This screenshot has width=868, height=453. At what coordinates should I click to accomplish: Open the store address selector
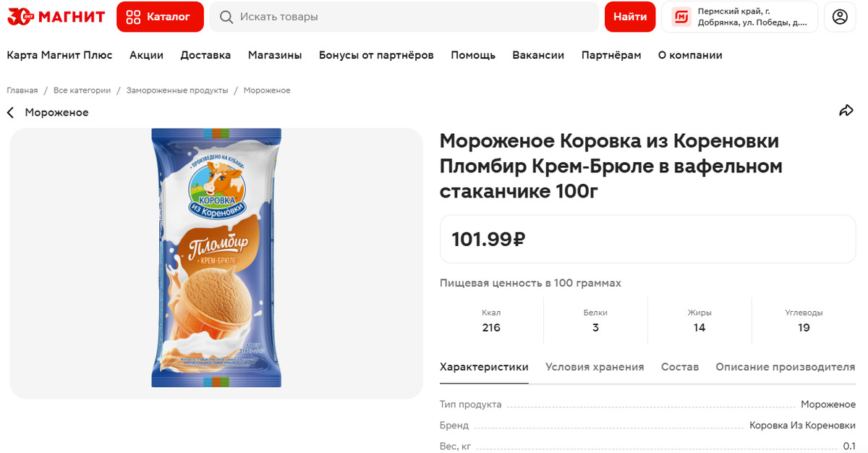pos(752,17)
